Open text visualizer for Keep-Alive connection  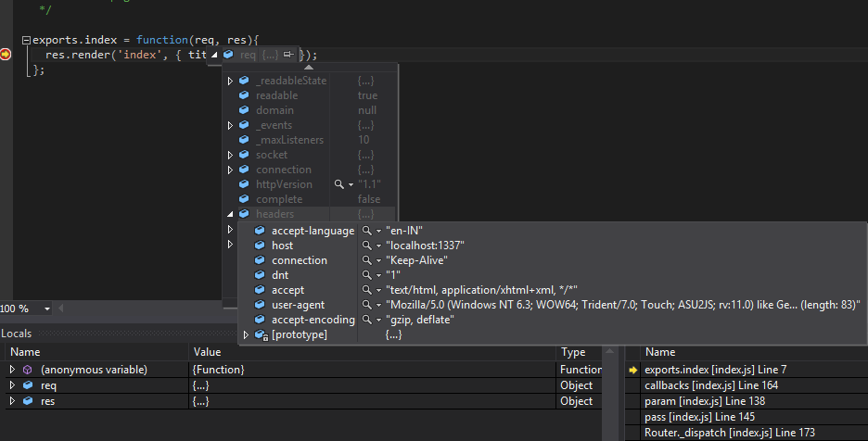(366, 260)
